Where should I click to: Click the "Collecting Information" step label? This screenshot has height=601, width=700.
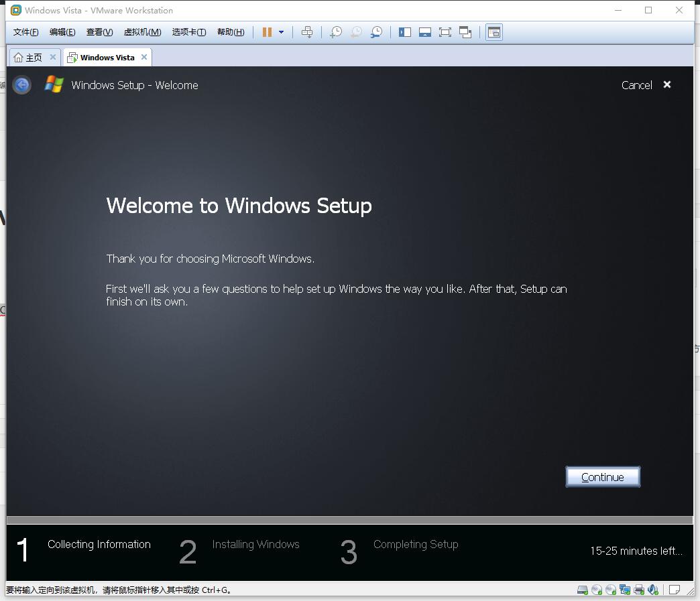[99, 544]
